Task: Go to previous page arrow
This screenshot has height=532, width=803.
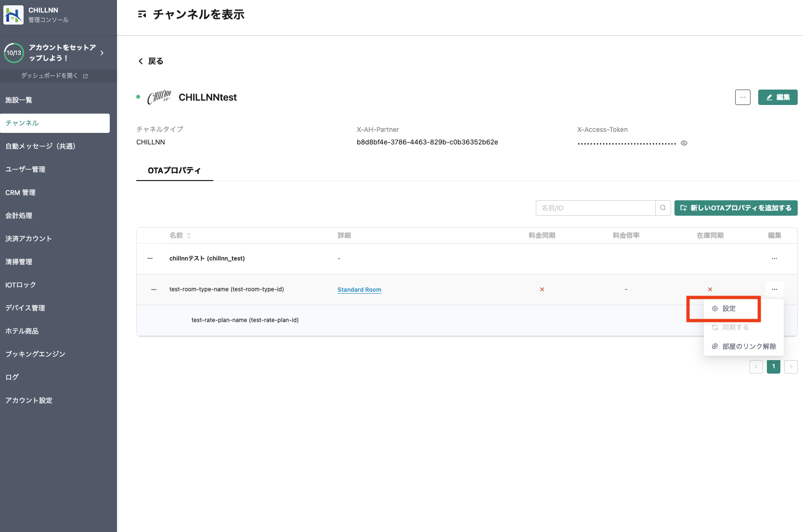Action: (x=756, y=367)
